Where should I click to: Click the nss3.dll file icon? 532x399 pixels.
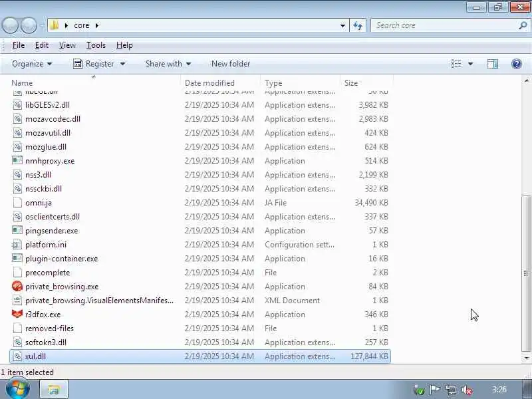click(17, 175)
